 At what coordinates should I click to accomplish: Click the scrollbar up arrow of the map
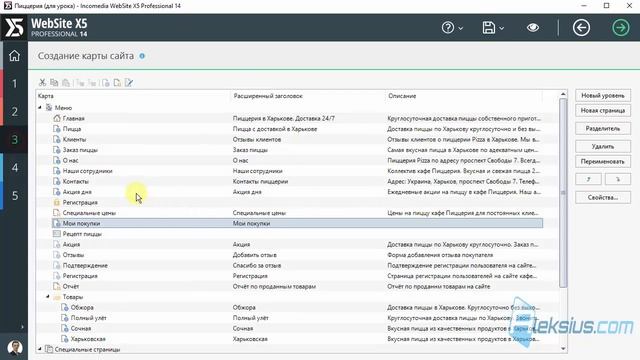[x=563, y=94]
